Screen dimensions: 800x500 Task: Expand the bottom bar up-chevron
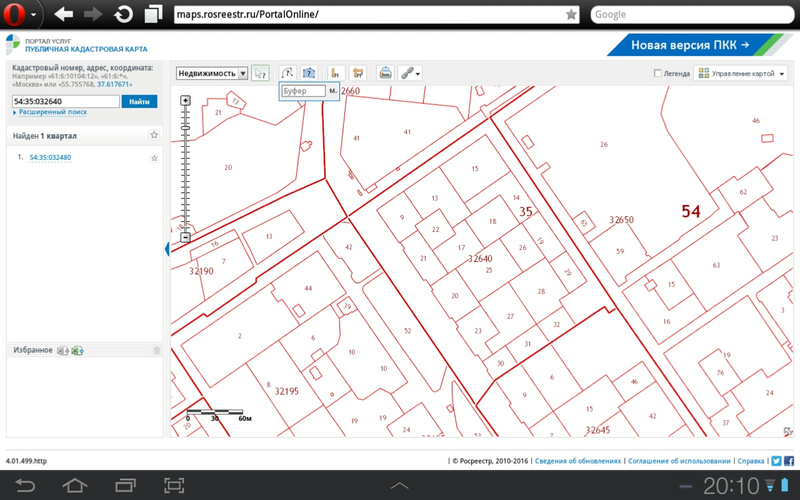tap(399, 485)
